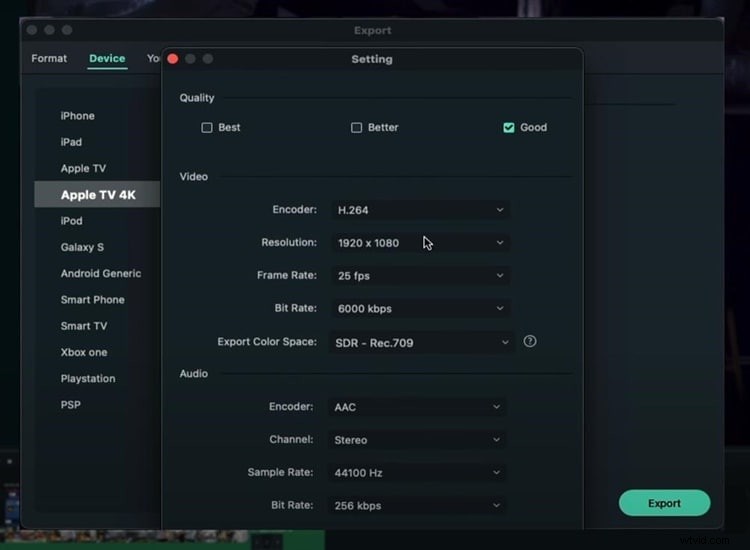The height and width of the screenshot is (550, 750).
Task: Close the Setting dialog with red button
Action: click(172, 59)
